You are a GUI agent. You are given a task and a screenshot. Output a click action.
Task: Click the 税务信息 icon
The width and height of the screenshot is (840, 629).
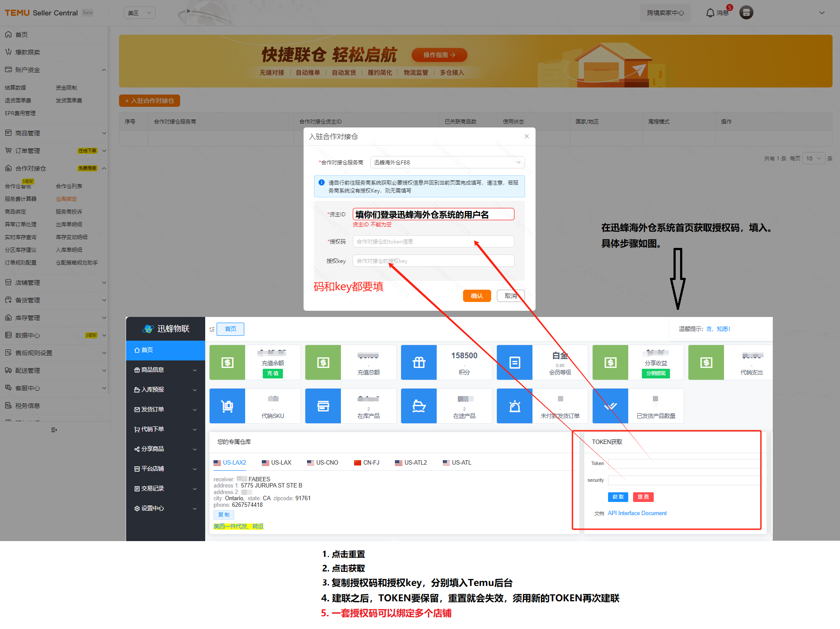(8, 405)
